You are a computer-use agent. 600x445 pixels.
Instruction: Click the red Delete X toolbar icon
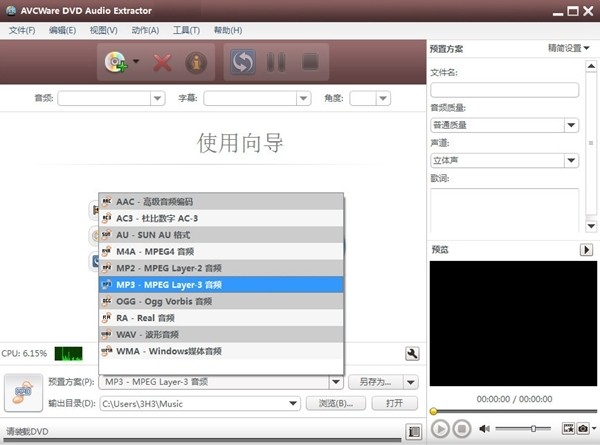(x=163, y=62)
